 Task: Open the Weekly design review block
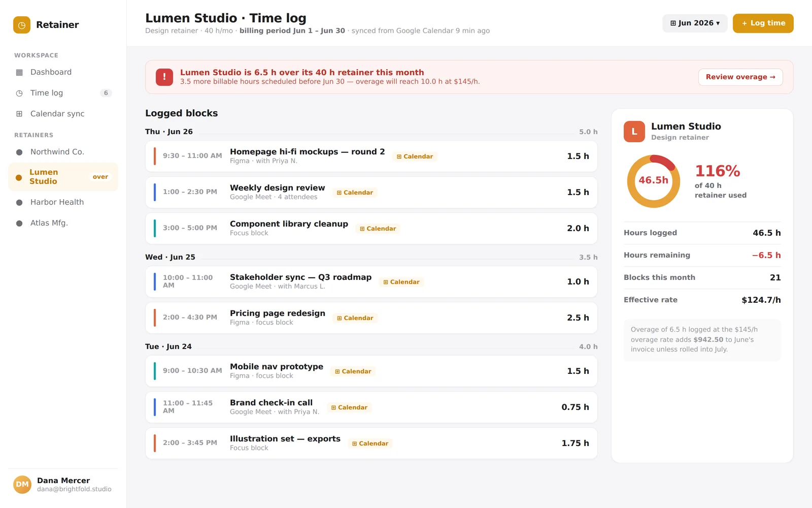click(x=371, y=193)
